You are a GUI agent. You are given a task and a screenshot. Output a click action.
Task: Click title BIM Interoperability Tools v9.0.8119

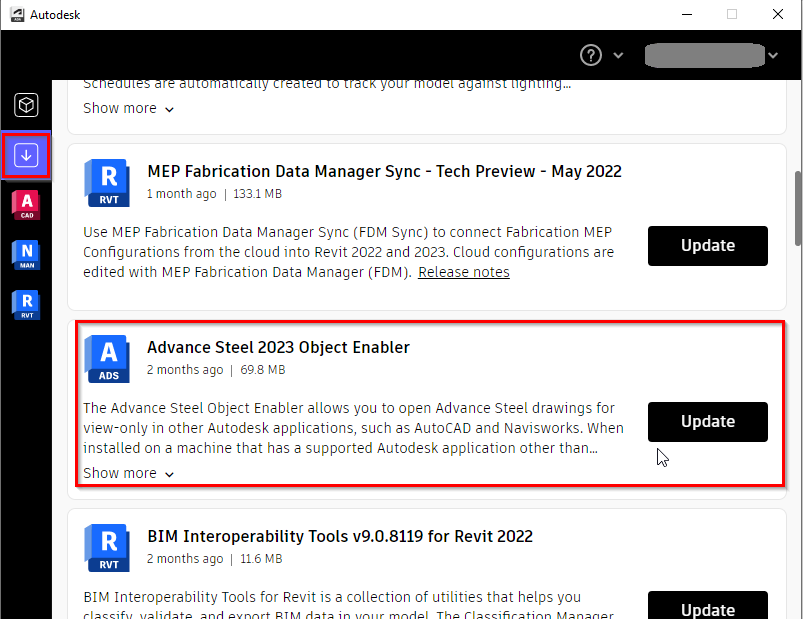pos(340,537)
